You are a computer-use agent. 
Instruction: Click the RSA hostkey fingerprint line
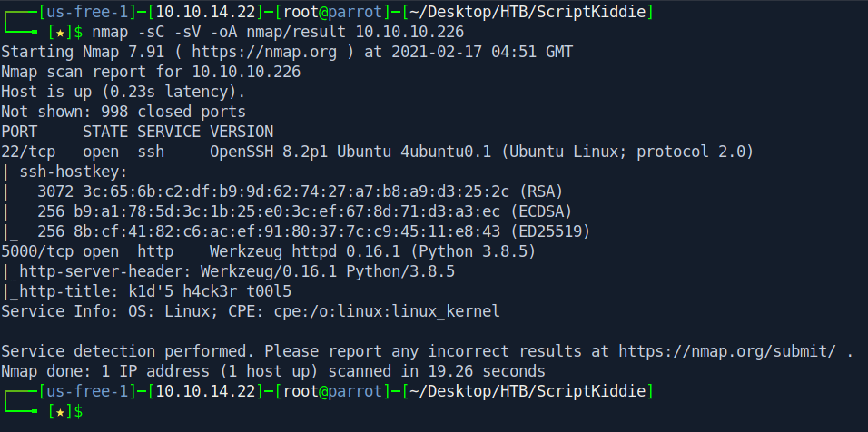click(300, 191)
